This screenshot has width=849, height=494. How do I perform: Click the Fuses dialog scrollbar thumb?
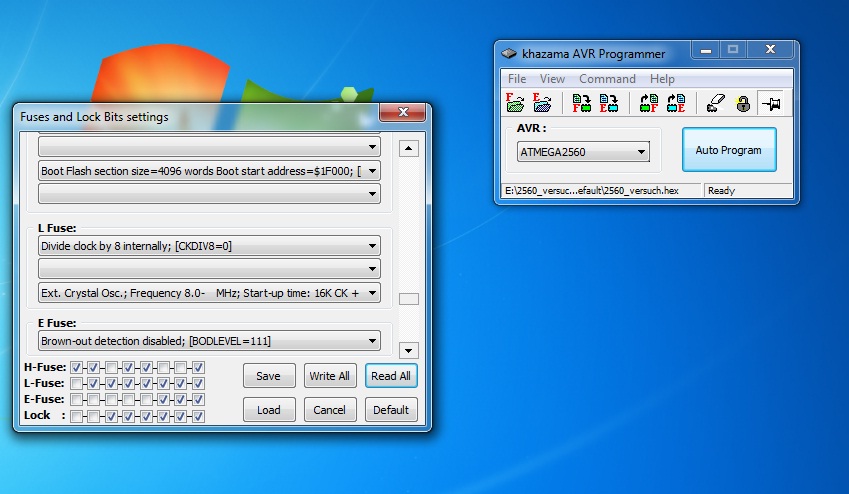409,299
